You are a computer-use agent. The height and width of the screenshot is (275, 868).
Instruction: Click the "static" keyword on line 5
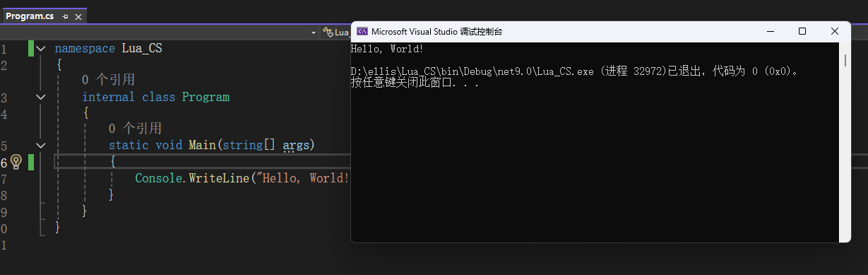(129, 145)
